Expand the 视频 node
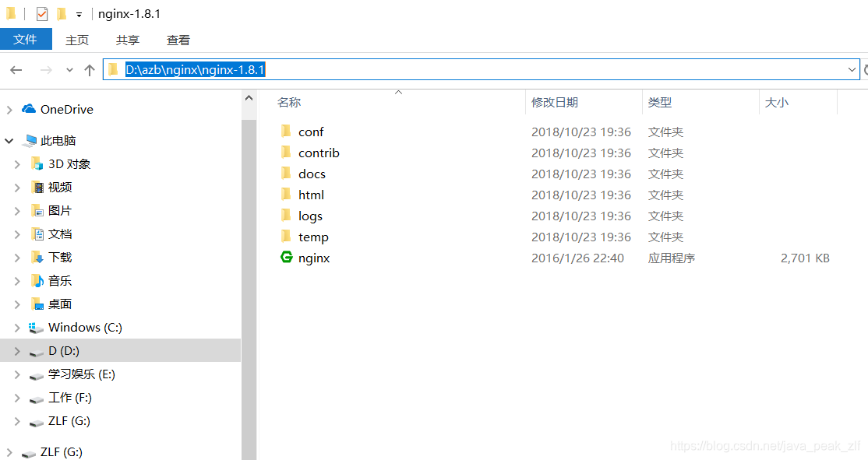 point(17,188)
